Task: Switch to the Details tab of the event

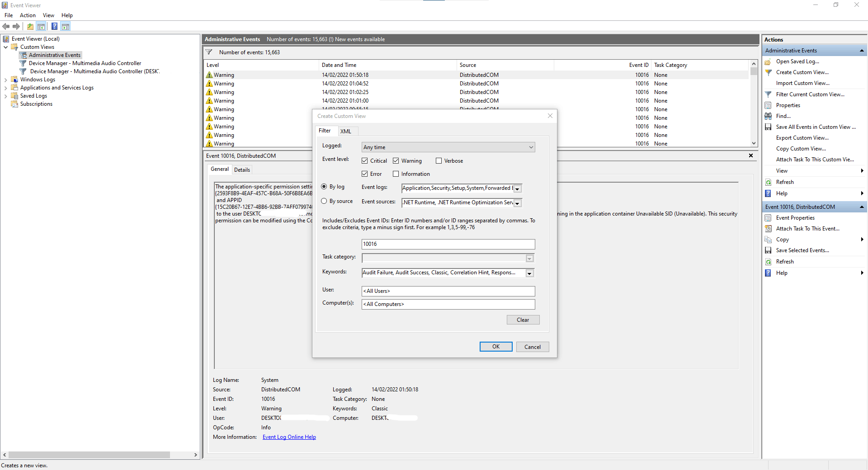Action: pos(242,170)
